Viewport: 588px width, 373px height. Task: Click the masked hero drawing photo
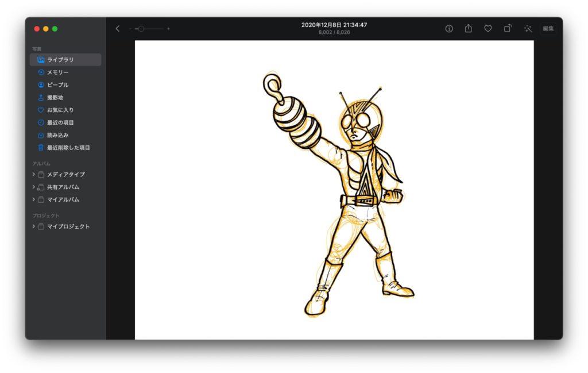(334, 190)
